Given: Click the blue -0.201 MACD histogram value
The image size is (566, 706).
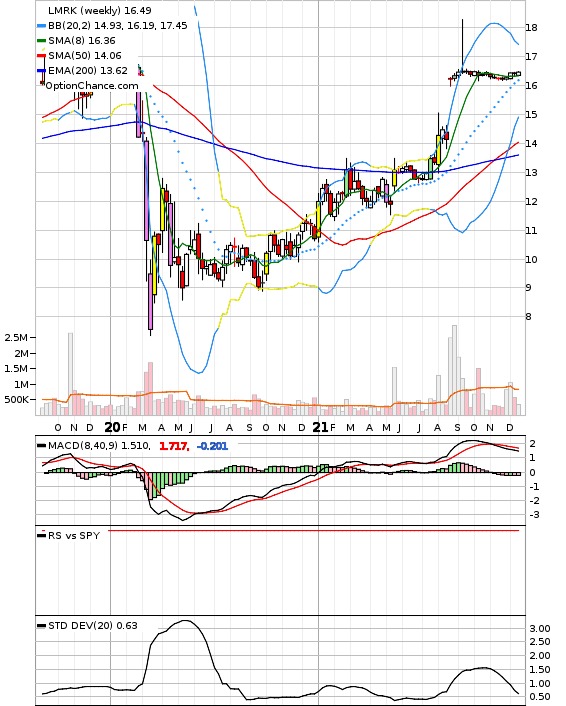Looking at the screenshot, I should pyautogui.click(x=213, y=446).
